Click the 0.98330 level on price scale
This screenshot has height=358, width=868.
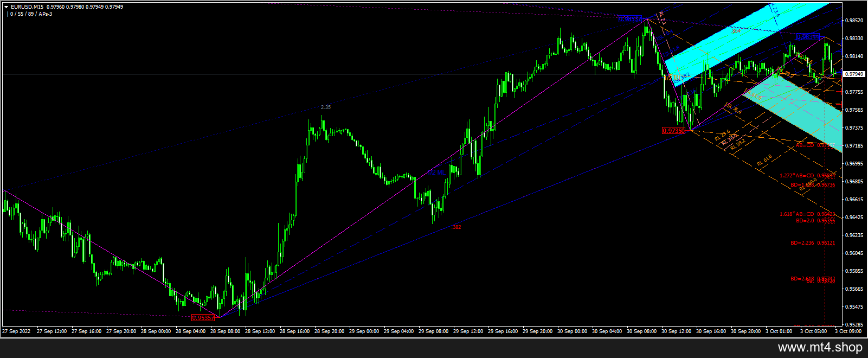coord(854,39)
